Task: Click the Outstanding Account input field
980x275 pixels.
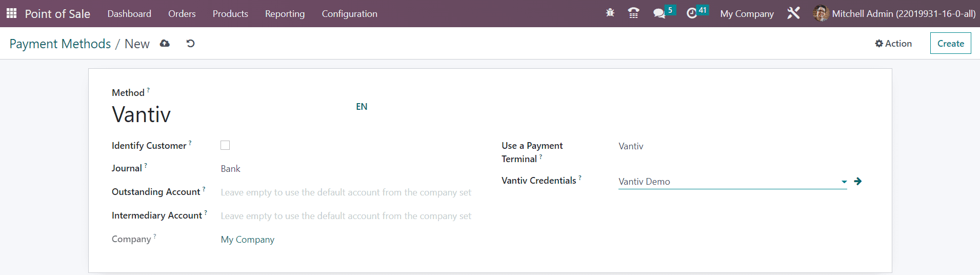Action: coord(346,192)
